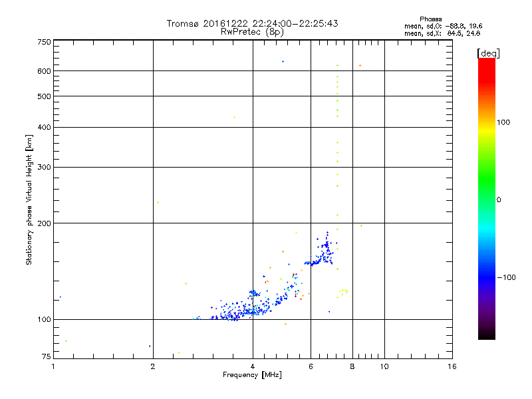Screen dimensions: 532x399
Task: Click the y-axis tick label '500'
Action: (x=44, y=96)
